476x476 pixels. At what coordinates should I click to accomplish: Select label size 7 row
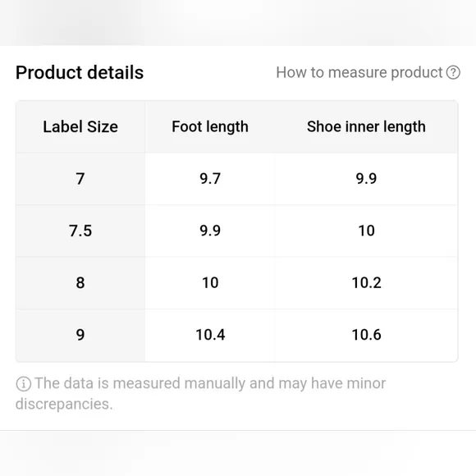pos(236,179)
